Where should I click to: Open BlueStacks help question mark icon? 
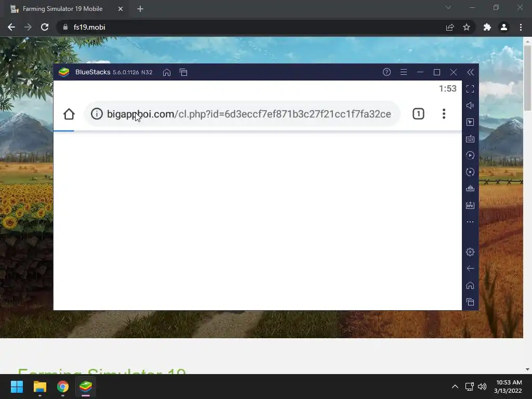(x=387, y=72)
